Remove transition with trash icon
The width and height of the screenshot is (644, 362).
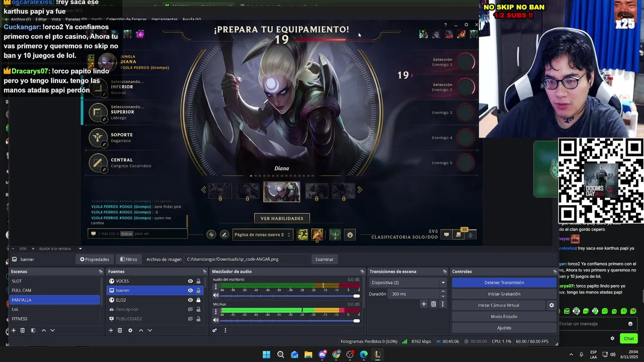(433, 304)
